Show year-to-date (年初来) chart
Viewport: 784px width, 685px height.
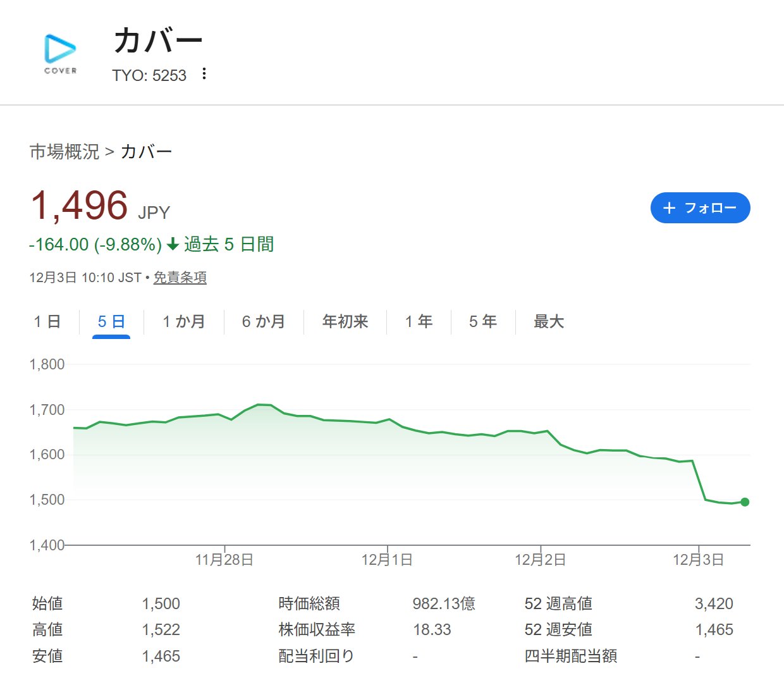[x=345, y=322]
